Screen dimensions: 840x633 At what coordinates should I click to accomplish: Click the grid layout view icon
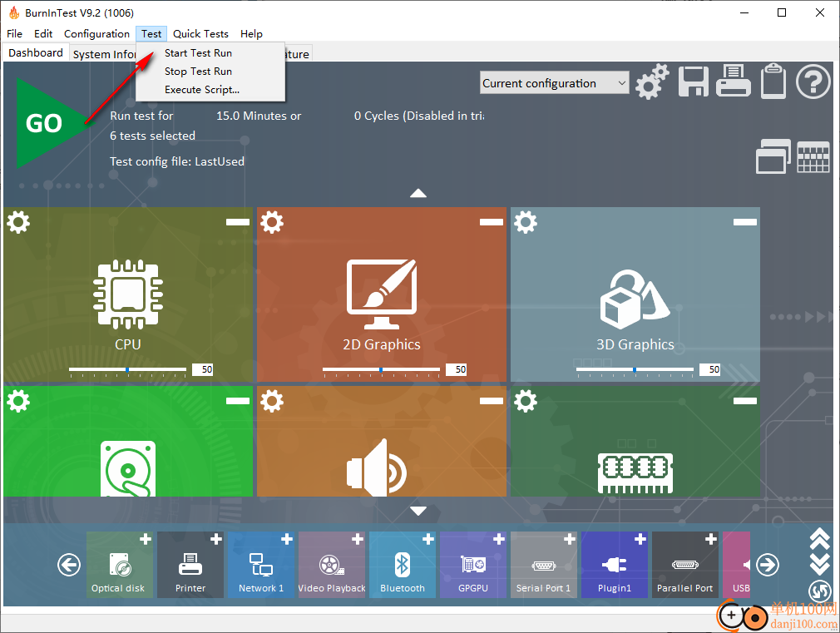click(x=813, y=157)
